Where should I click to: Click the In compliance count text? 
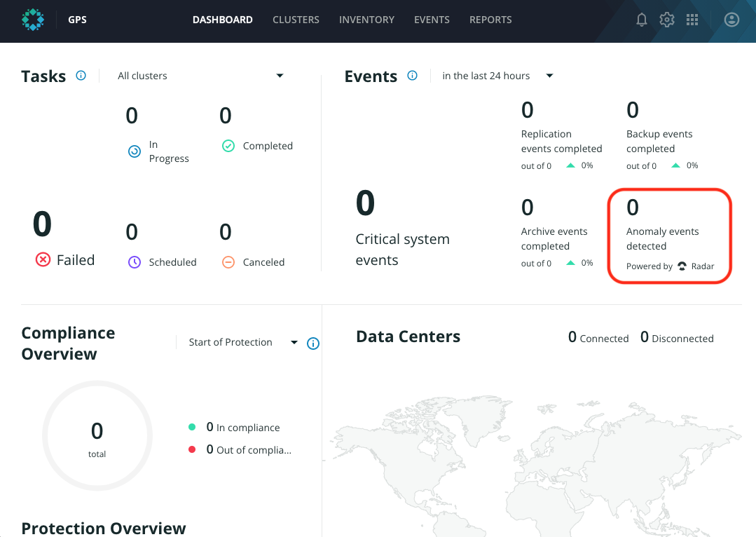coord(243,427)
